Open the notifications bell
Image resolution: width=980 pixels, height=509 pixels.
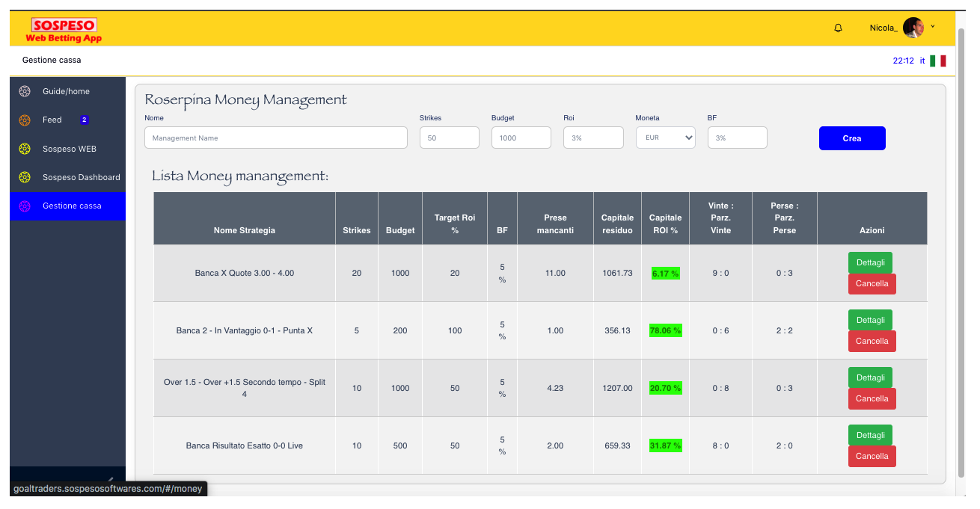click(x=838, y=28)
